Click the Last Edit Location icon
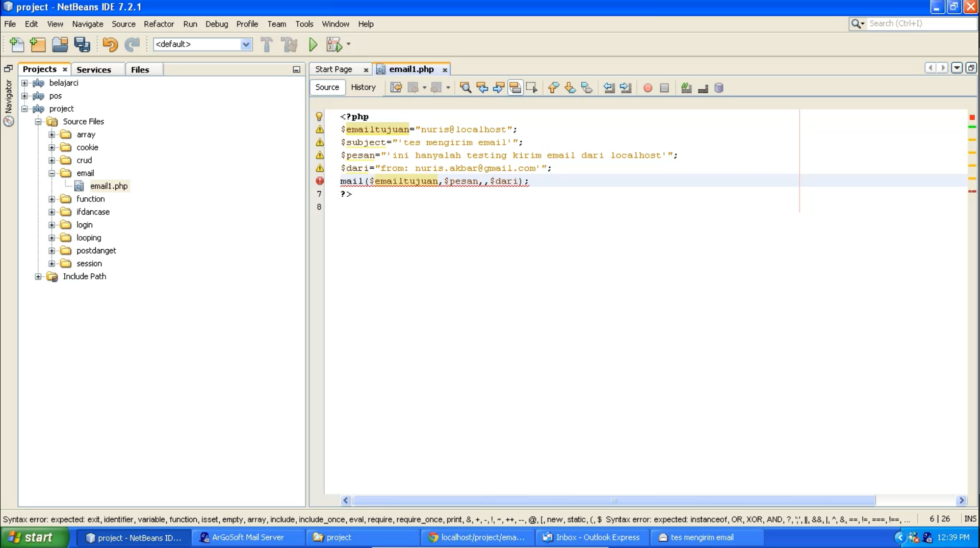Image resolution: width=980 pixels, height=548 pixels. pyautogui.click(x=396, y=88)
